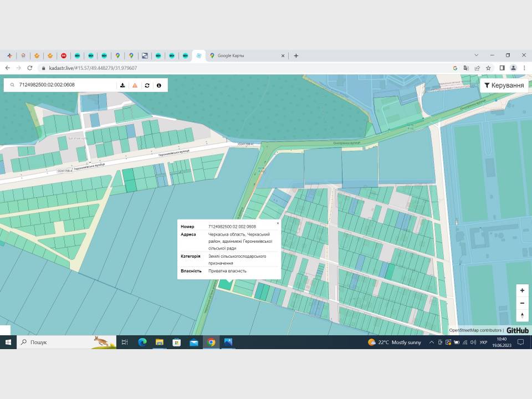Image resolution: width=532 pixels, height=399 pixels.
Task: Click the orange warning triangle icon
Action: [x=135, y=85]
